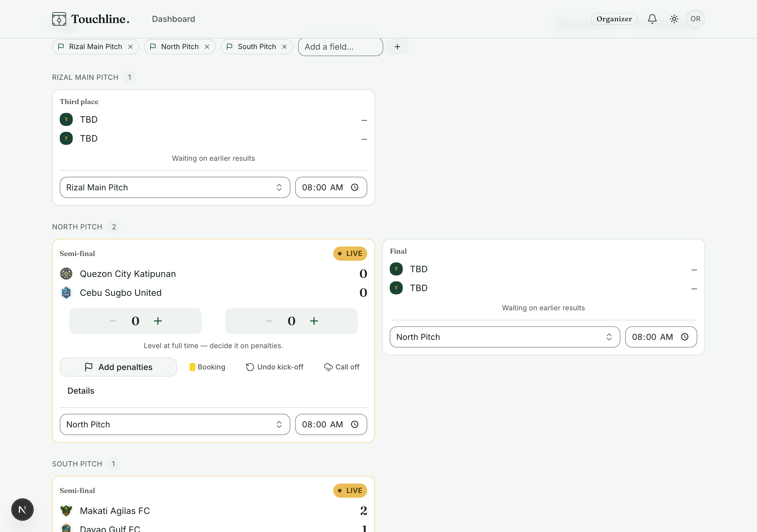The width and height of the screenshot is (757, 532).
Task: Open Third place field dropdown Rizal Main Pitch
Action: [x=175, y=187]
